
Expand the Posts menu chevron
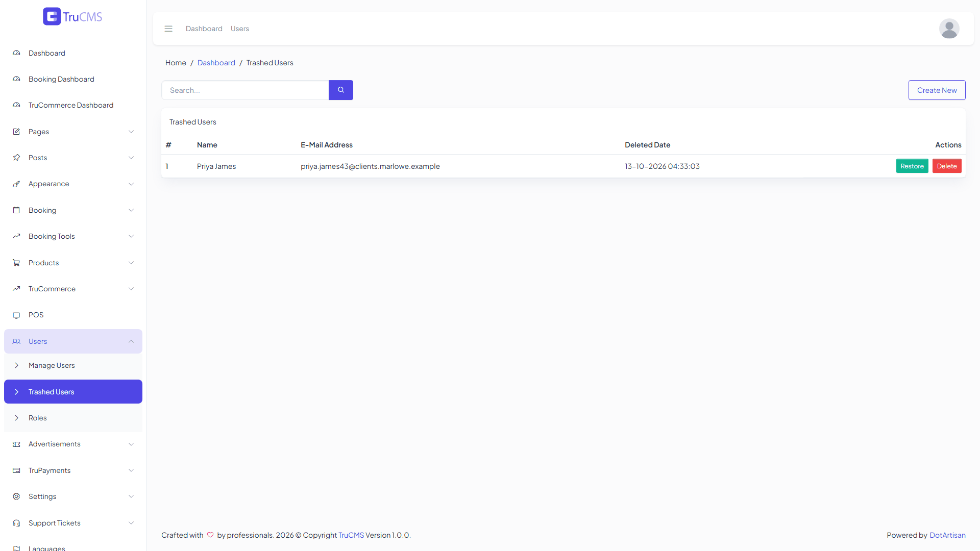pyautogui.click(x=131, y=158)
